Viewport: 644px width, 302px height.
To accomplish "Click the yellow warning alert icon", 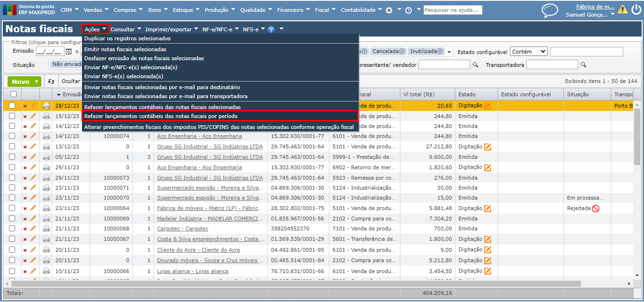I will pyautogui.click(x=622, y=9).
